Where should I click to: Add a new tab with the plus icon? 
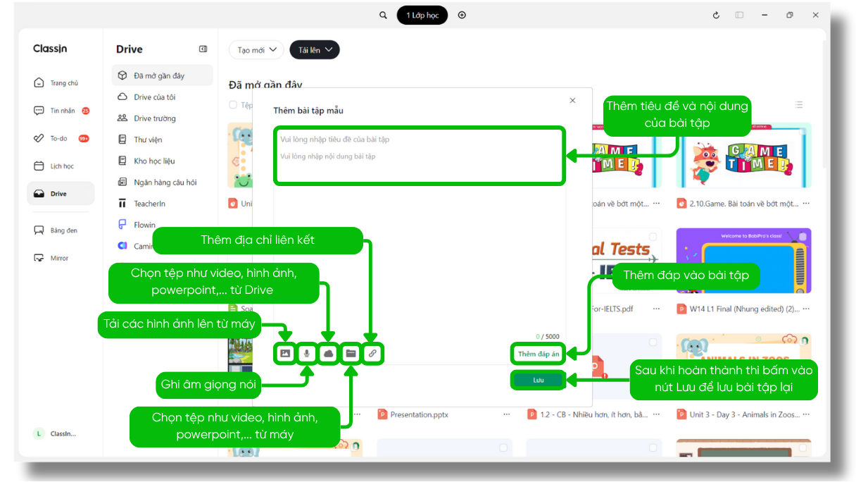[x=462, y=15]
